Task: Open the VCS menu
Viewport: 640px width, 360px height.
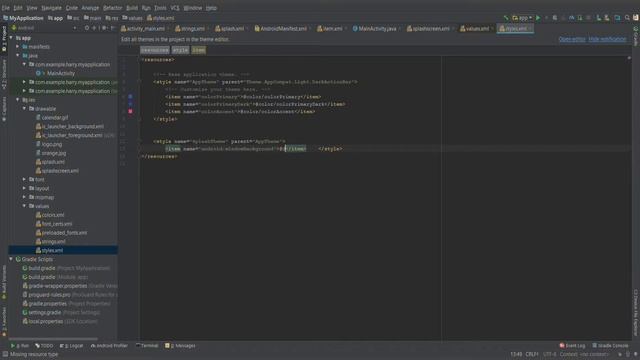Action: pos(175,8)
